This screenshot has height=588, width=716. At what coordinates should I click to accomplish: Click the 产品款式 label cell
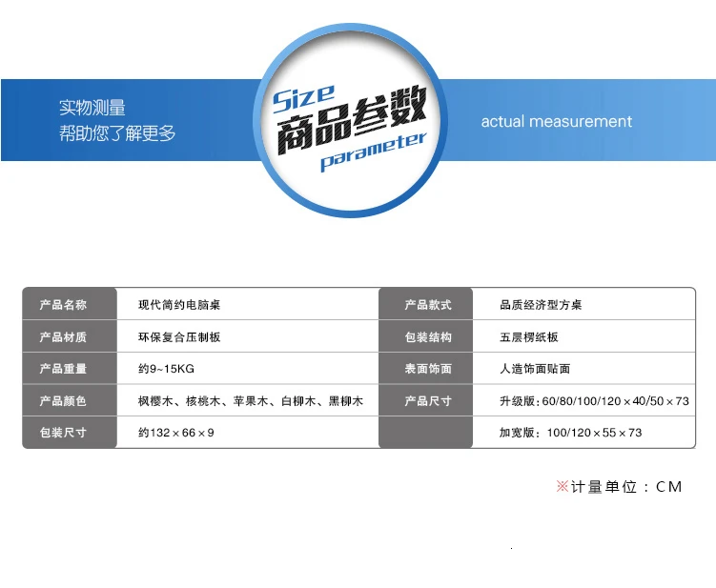coord(425,304)
